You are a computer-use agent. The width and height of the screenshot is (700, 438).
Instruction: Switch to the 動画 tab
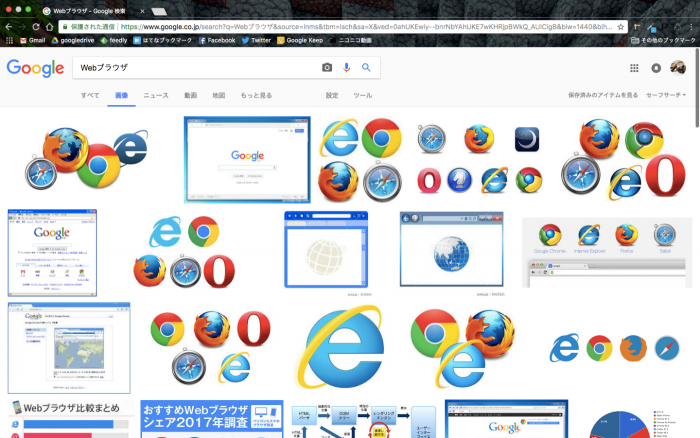tap(190, 95)
